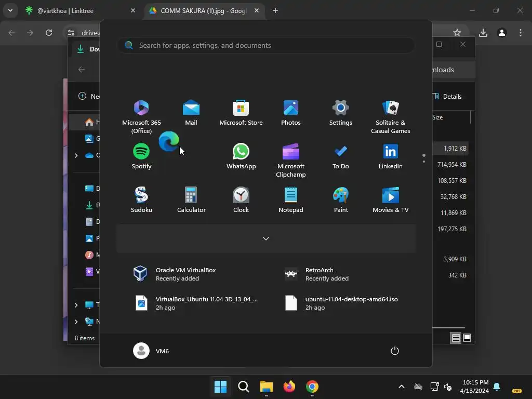Launch the Mail app

[x=191, y=113]
